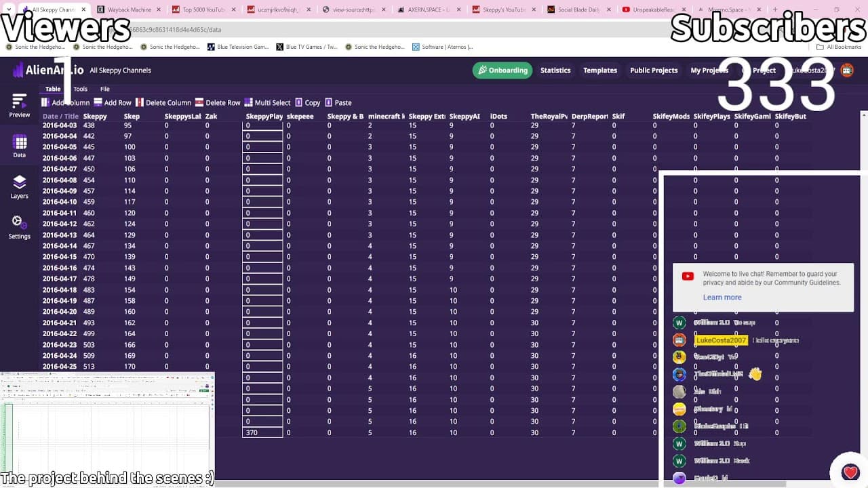868x488 pixels.
Task: Click the heart reaction icon in live chat
Action: tap(850, 472)
